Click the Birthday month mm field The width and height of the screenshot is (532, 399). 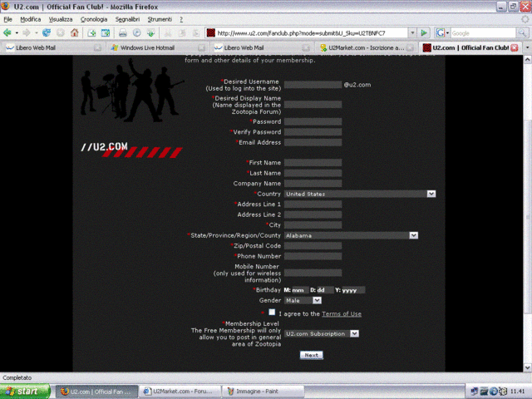click(x=300, y=290)
